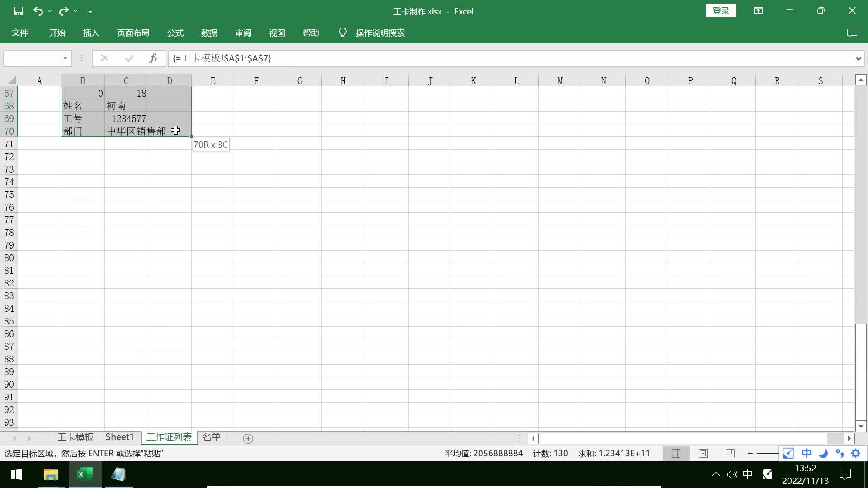Click cell labeled 工号
This screenshot has height=488, width=868.
pyautogui.click(x=83, y=118)
